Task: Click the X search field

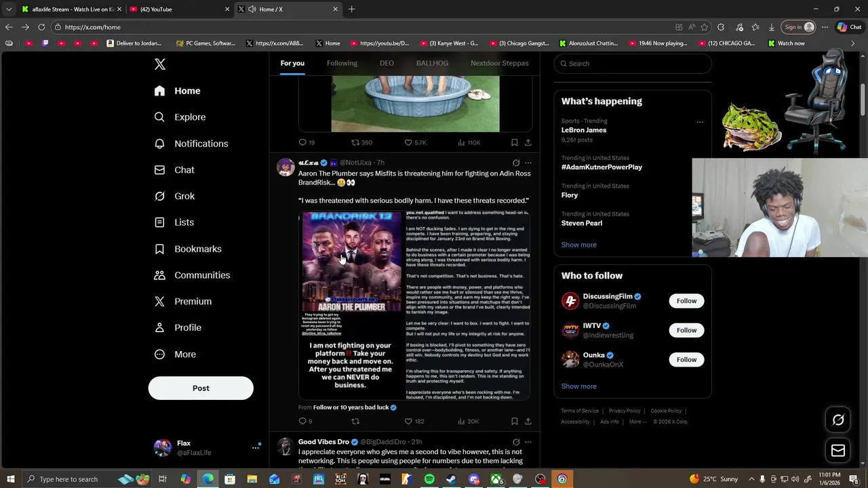Action: click(x=633, y=64)
